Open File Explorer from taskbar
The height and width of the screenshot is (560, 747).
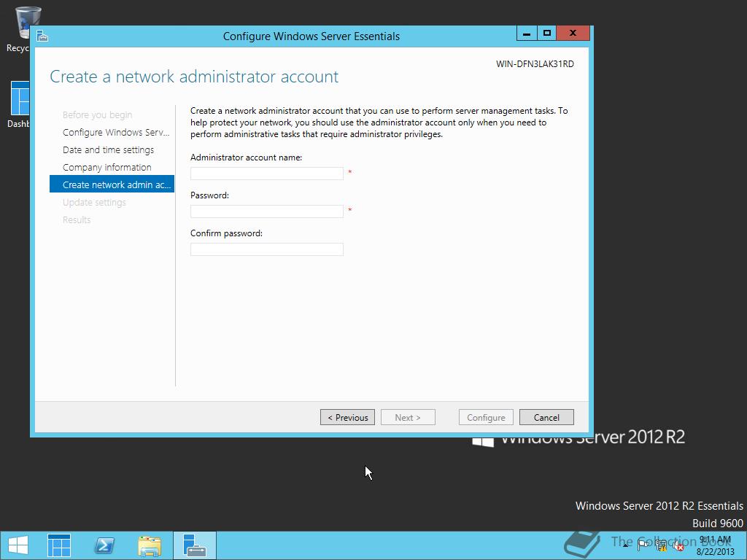pyautogui.click(x=150, y=545)
